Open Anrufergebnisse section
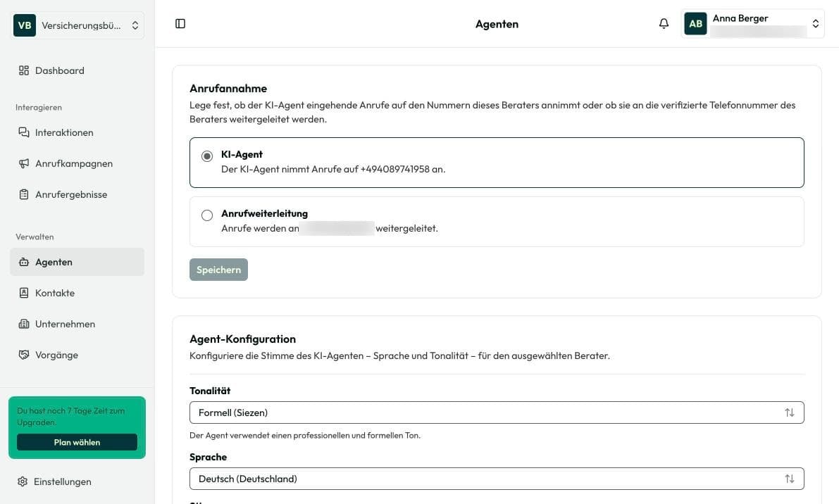 (x=77, y=194)
